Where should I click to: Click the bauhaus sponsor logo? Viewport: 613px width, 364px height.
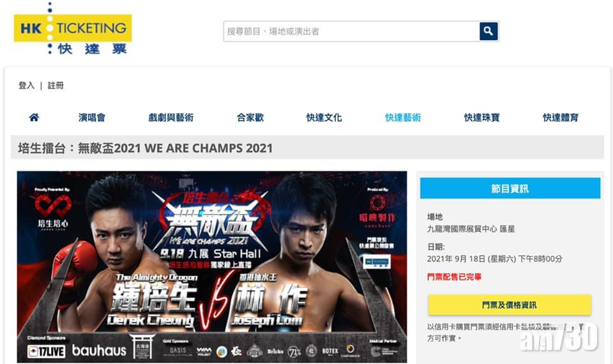[x=99, y=351]
